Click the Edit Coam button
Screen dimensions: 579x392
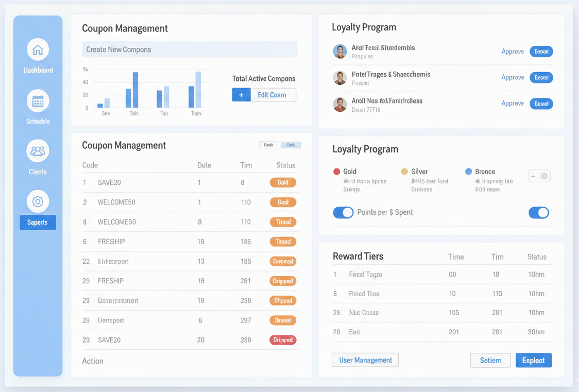tap(273, 95)
